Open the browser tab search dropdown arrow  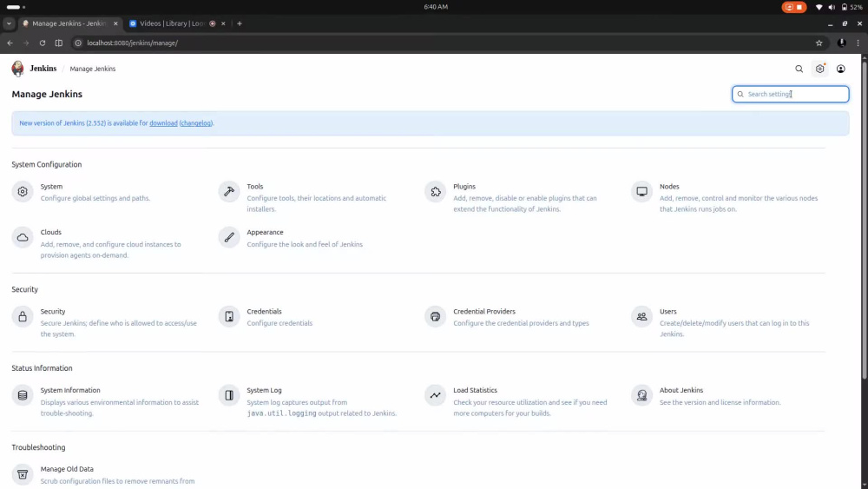[x=9, y=23]
